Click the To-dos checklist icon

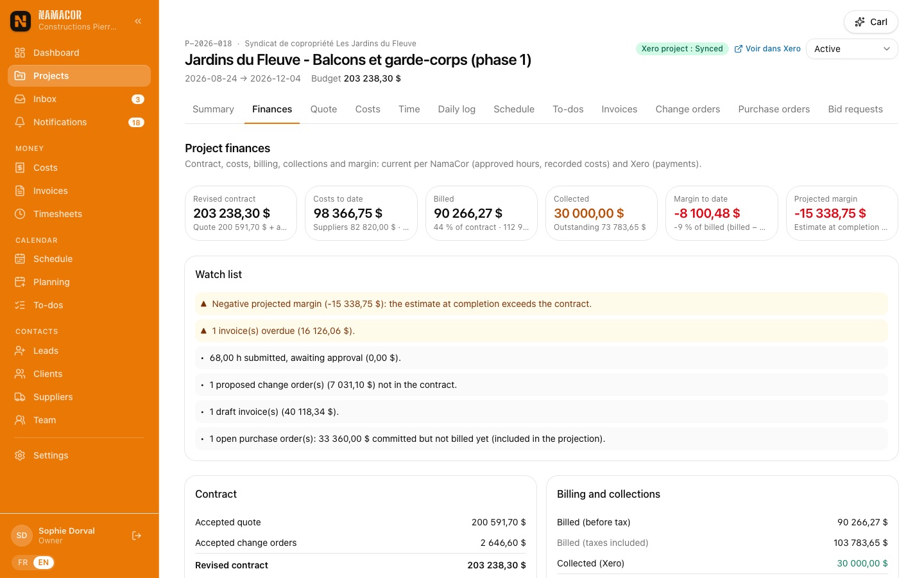pyautogui.click(x=20, y=305)
